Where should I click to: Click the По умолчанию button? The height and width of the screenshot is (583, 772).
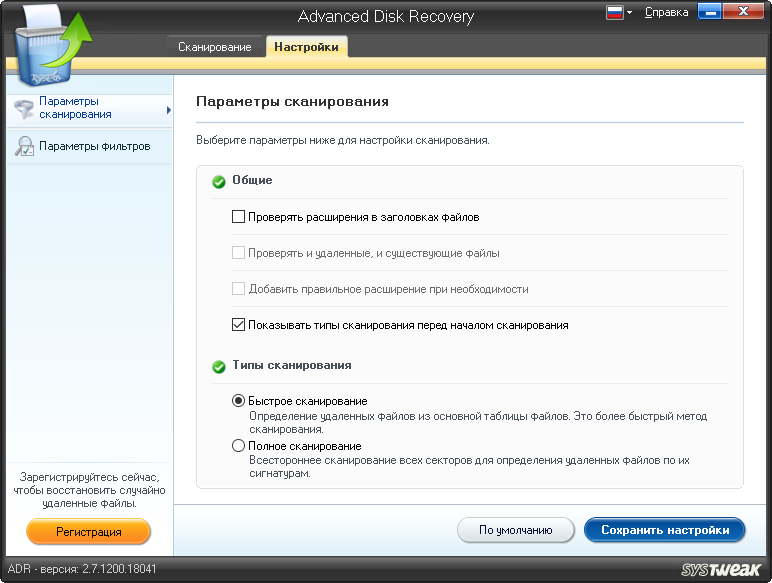click(515, 530)
